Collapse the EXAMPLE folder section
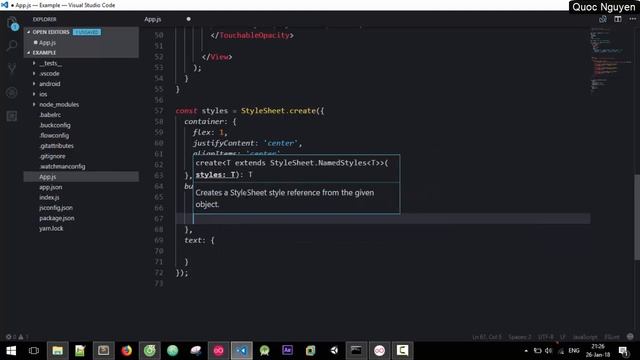 44,53
